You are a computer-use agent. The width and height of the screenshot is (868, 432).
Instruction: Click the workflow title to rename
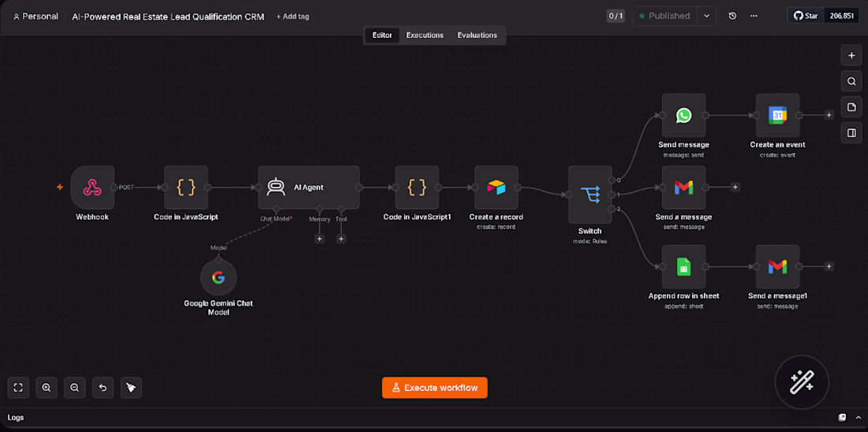tap(168, 17)
